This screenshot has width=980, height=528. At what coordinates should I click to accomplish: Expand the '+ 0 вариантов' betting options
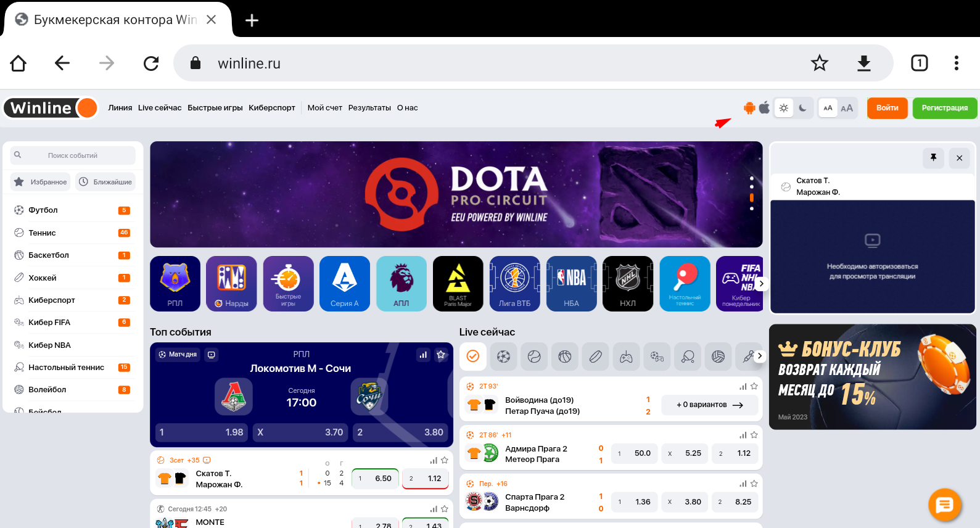709,405
